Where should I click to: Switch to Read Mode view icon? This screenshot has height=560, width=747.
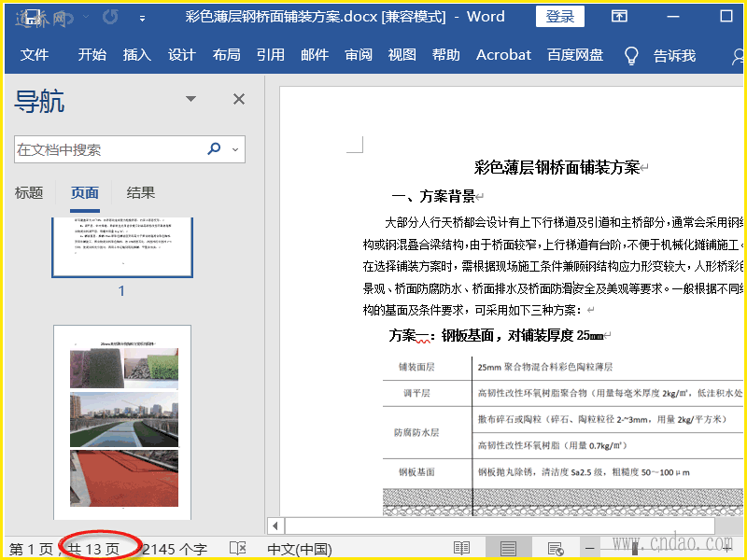(461, 549)
